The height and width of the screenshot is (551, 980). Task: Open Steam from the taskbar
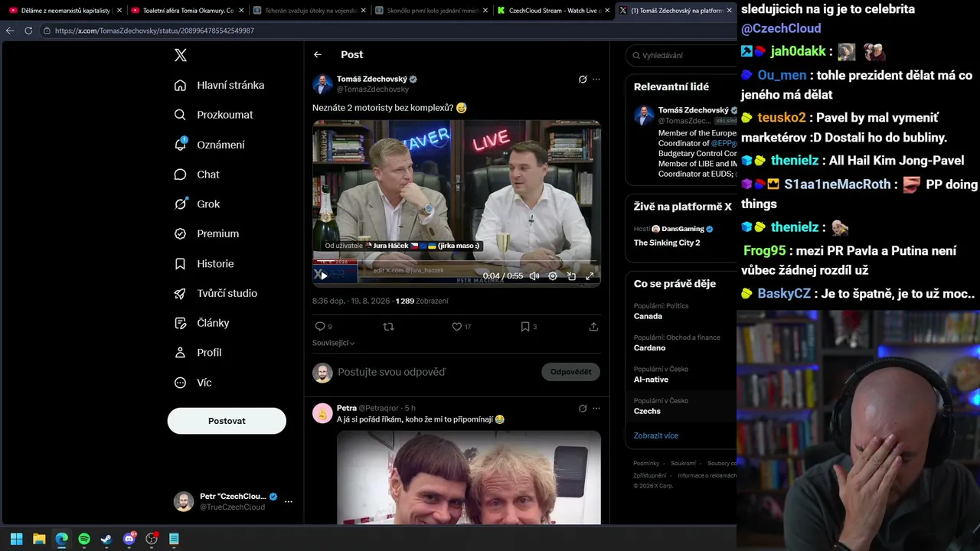pos(106,539)
